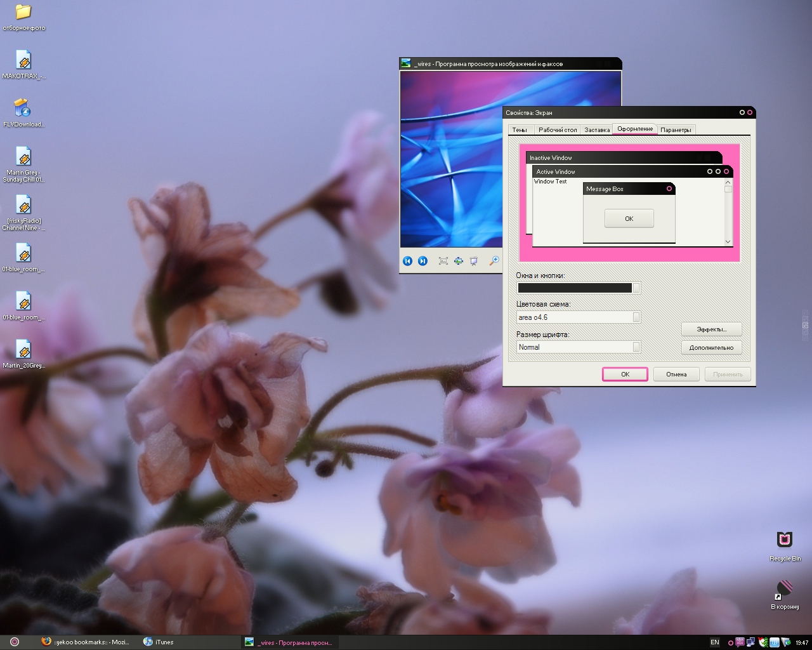Image resolution: width=812 pixels, height=650 pixels.
Task: Click the Message Box preview title
Action: coord(629,189)
